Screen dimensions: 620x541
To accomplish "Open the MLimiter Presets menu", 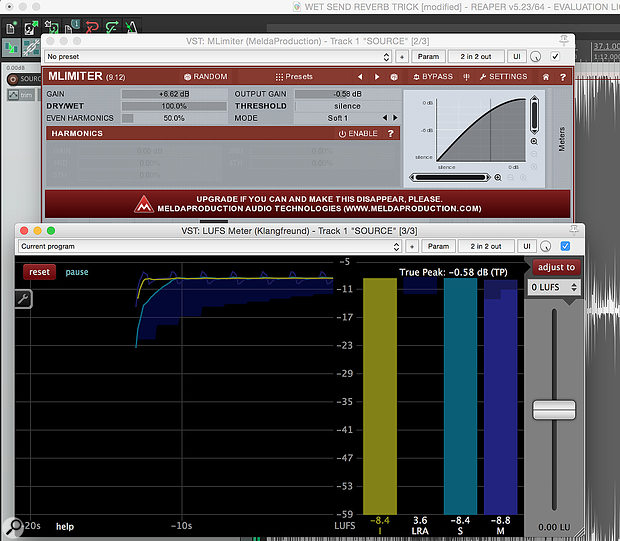I will [x=294, y=77].
